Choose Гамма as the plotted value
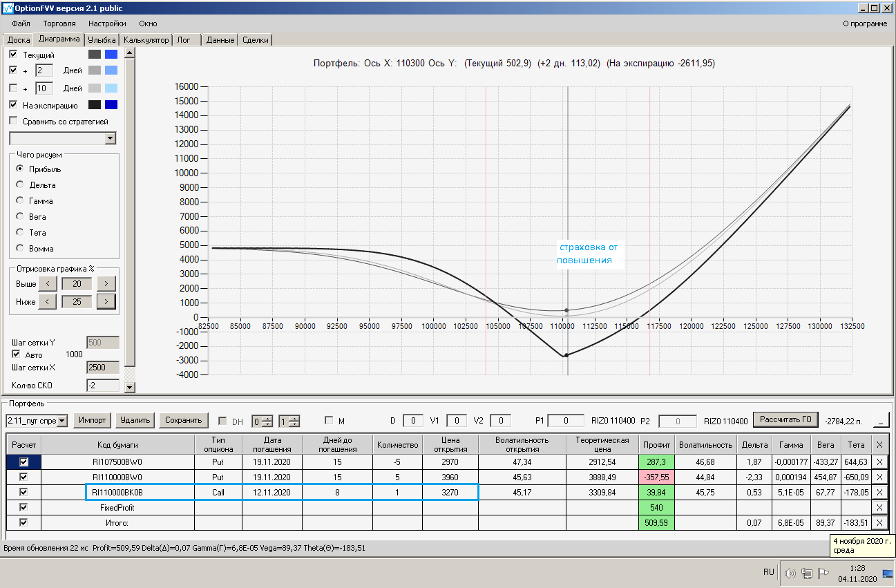Screen dimensions: 896x588 [20, 200]
